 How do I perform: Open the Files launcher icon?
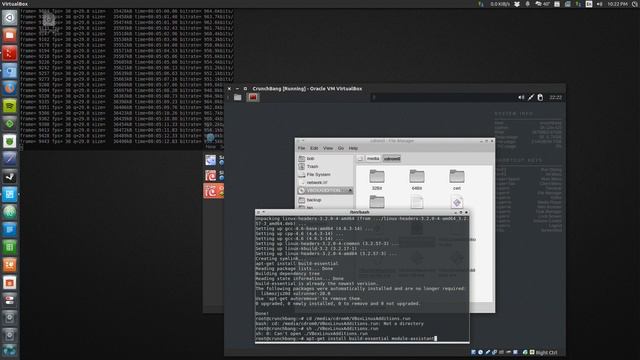(9, 36)
